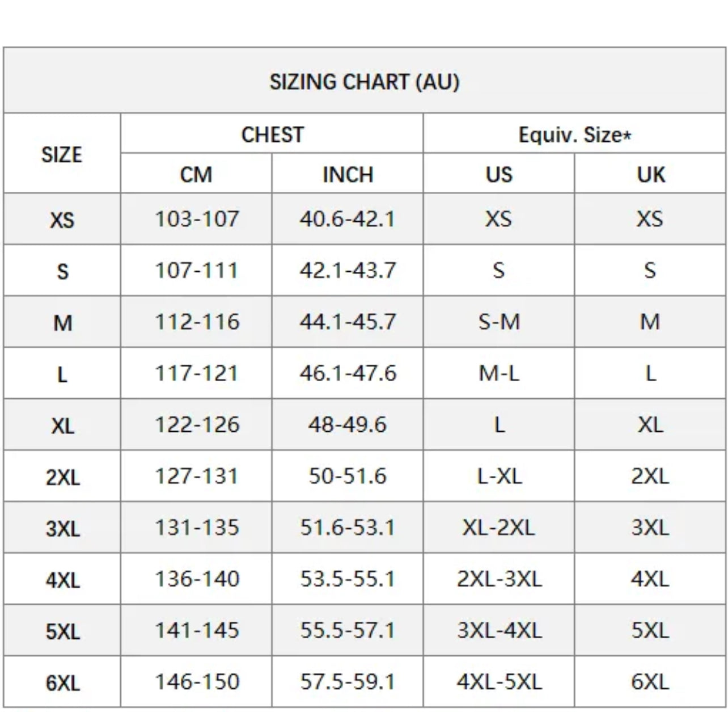Click the 141-145 cm chest cell
728x712 pixels.
point(196,630)
